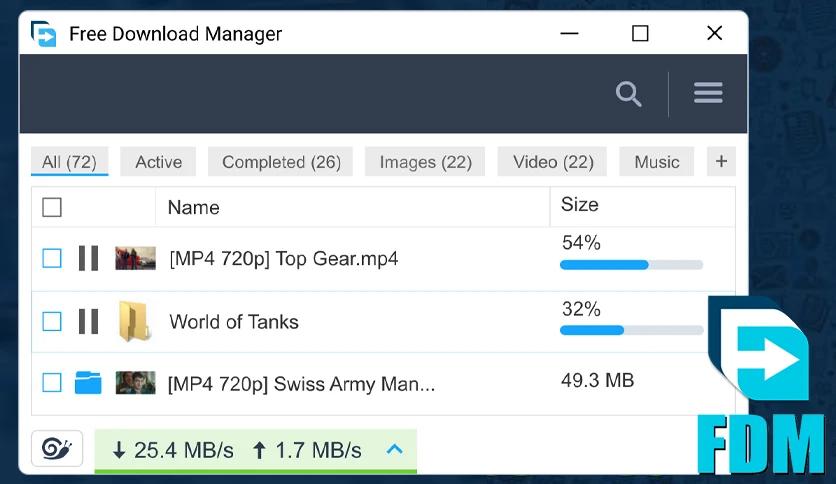Click the Top Gear 54% progress bar

tap(631, 265)
